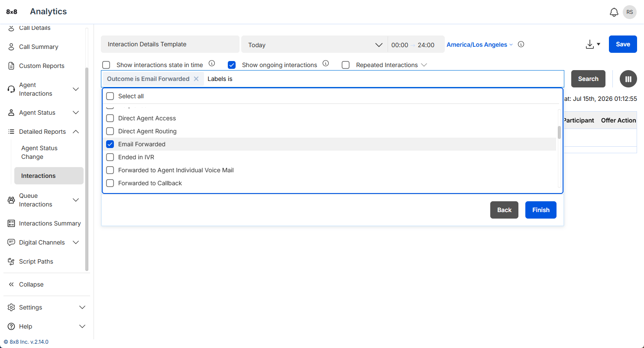Viewport: 644px width, 348px height.
Task: Check Direct Agent Access option
Action: pos(110,118)
